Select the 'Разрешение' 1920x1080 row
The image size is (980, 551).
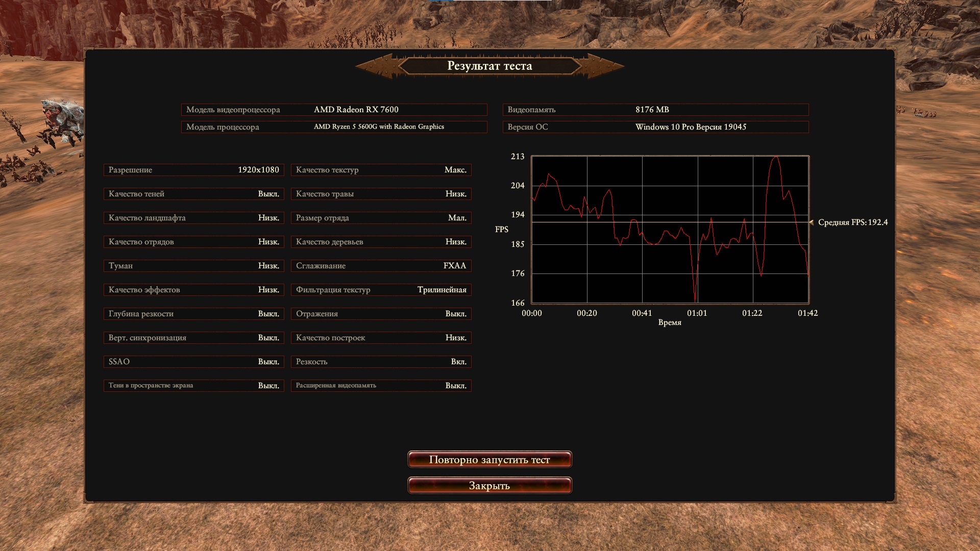click(x=193, y=170)
